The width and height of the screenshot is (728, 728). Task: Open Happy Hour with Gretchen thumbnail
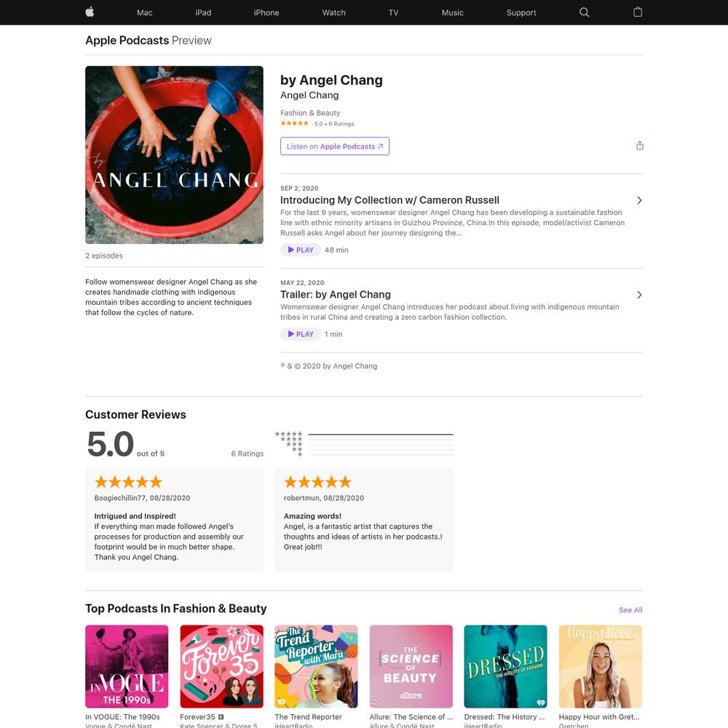coord(601,666)
